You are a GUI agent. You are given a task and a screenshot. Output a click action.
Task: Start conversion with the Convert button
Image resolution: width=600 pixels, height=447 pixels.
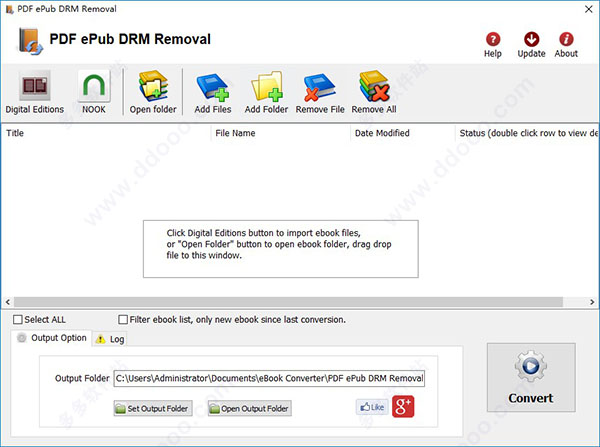(531, 377)
